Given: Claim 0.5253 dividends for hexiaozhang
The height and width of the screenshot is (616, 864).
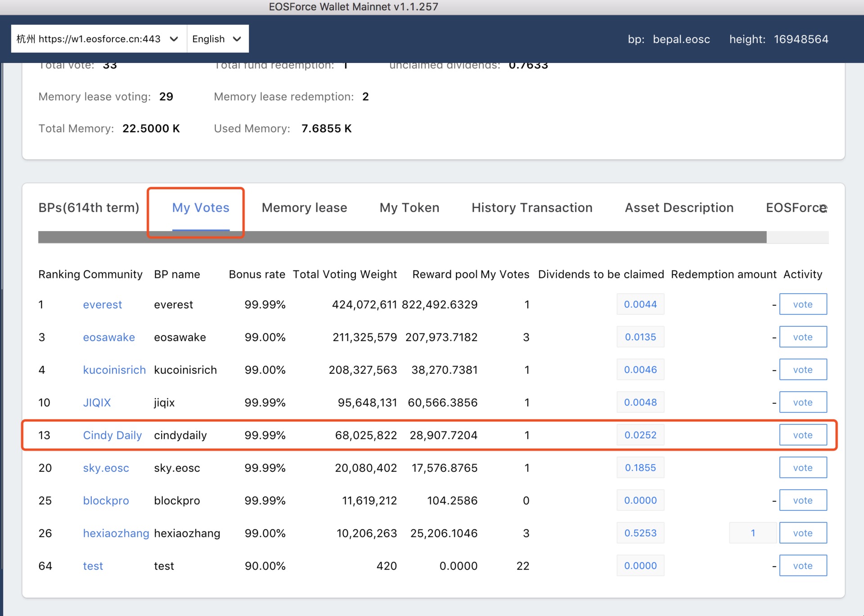Looking at the screenshot, I should click(640, 533).
